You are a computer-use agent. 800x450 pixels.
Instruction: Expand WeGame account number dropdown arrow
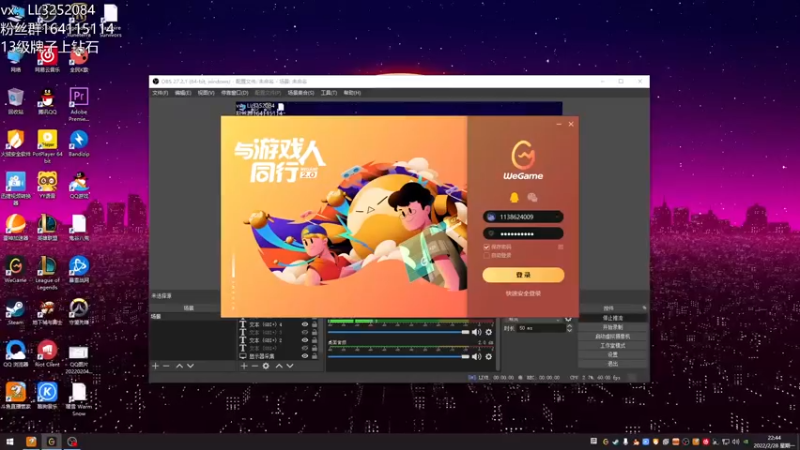pyautogui.click(x=557, y=217)
